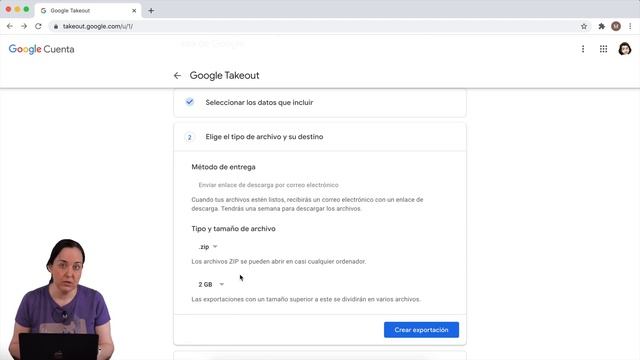This screenshot has height=360, width=640.
Task: Click the Google Cuenta logo
Action: click(42, 49)
